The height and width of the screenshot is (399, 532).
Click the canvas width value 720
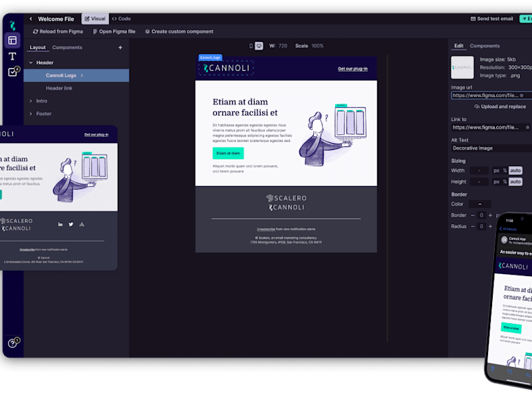(x=283, y=46)
